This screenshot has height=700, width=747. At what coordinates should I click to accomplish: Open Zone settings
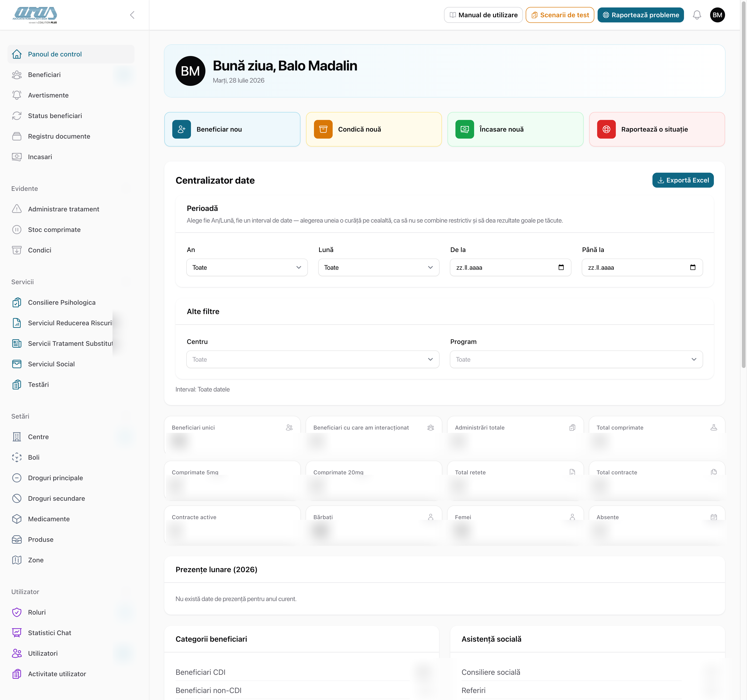click(x=71, y=560)
